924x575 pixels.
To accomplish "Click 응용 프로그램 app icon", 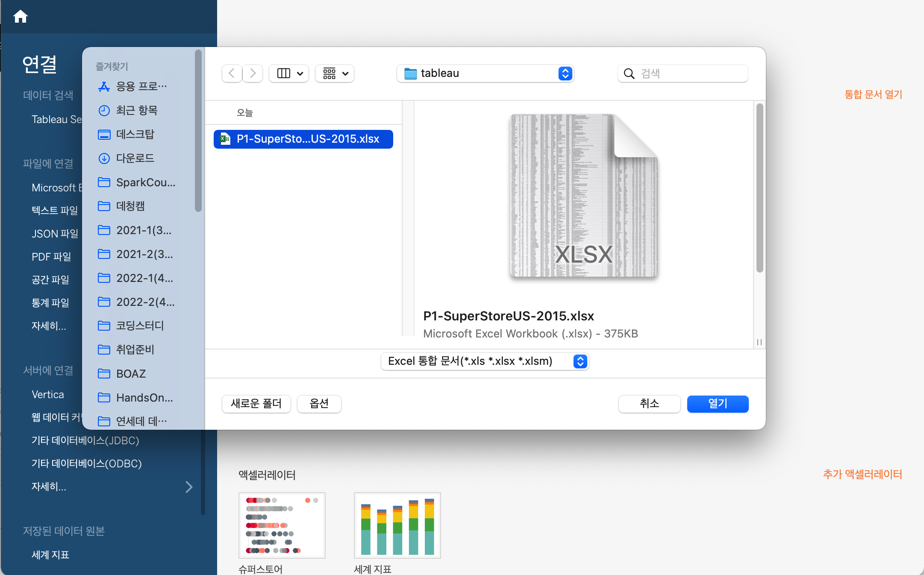I will [104, 87].
